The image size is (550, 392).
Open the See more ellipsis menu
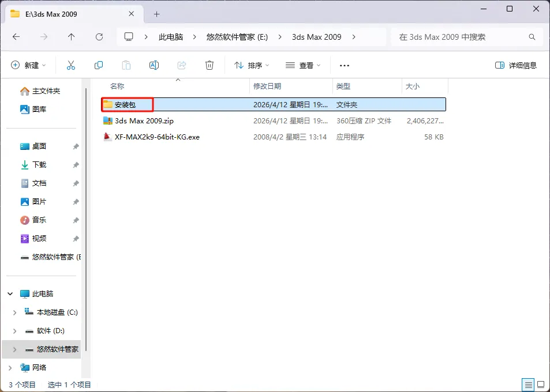pyautogui.click(x=345, y=66)
